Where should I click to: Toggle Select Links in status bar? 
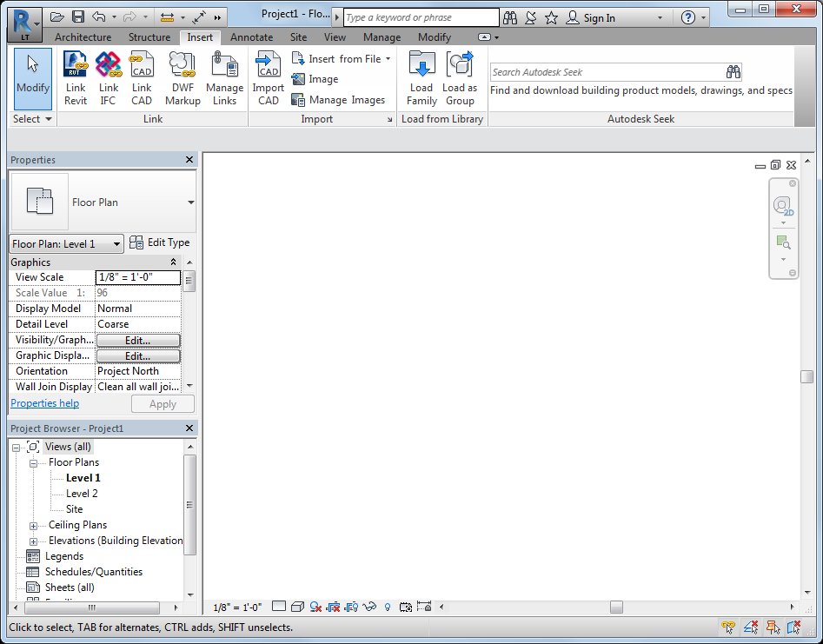[x=728, y=626]
